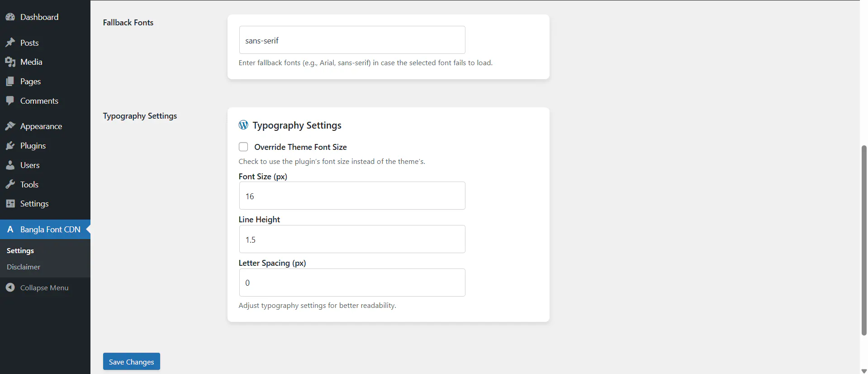
Task: Click 'Check to use the plugin's font size' description
Action: (x=332, y=162)
